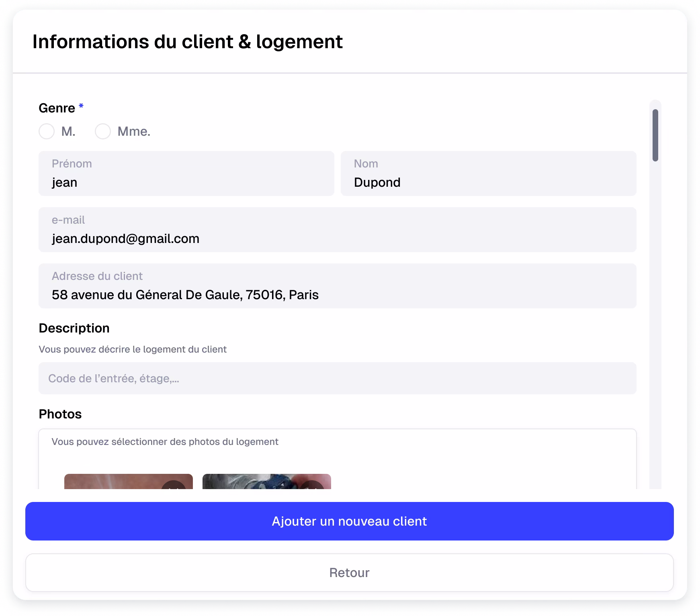Image resolution: width=700 pixels, height=616 pixels.
Task: Open the first reddish-brown photo thumbnail
Action: coord(129,481)
